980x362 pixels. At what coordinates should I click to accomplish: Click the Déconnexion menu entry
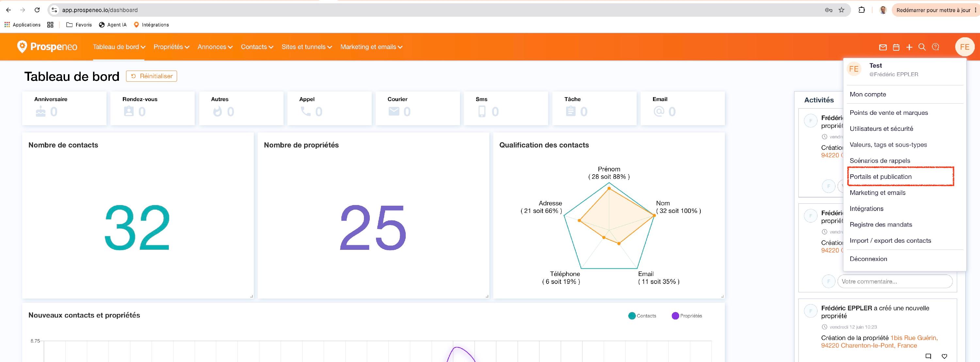click(x=868, y=259)
